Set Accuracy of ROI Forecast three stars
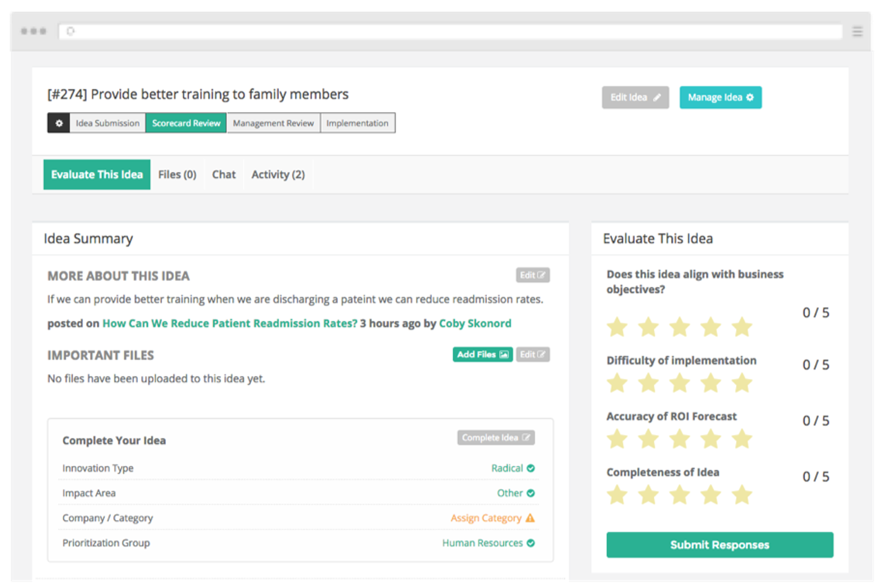This screenshot has height=588, width=882. (679, 439)
